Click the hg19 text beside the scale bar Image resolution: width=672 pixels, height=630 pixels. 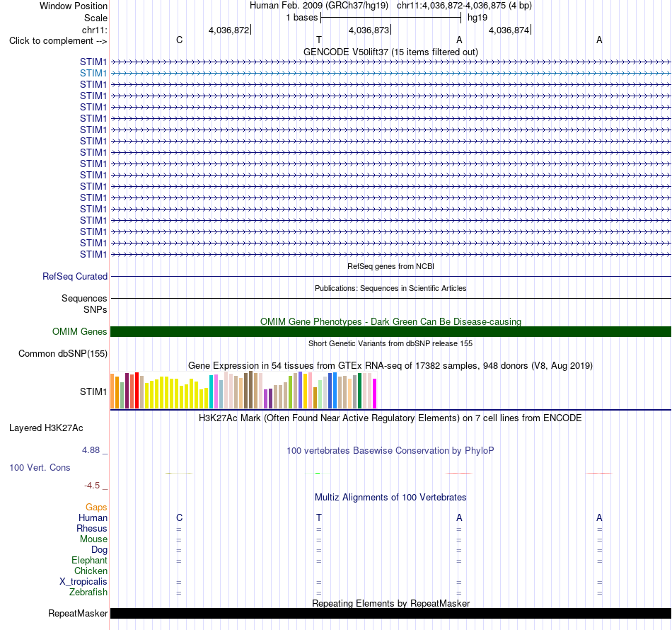(477, 18)
